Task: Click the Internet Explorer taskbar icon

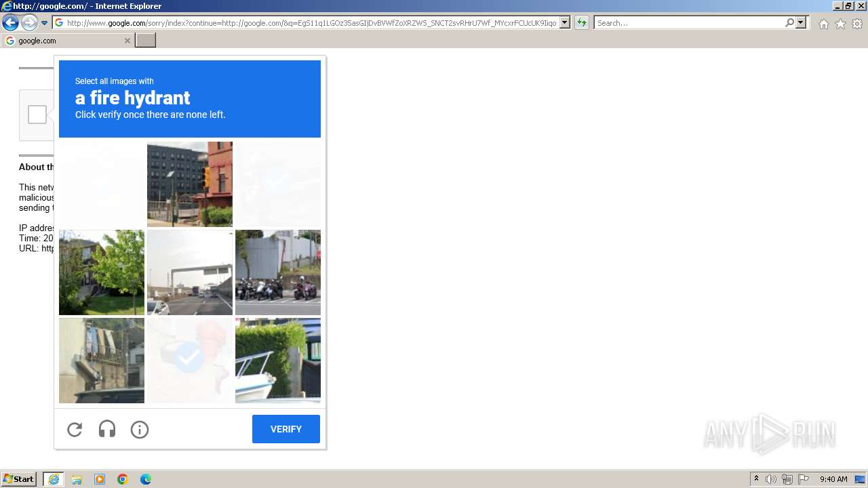Action: pos(54,479)
